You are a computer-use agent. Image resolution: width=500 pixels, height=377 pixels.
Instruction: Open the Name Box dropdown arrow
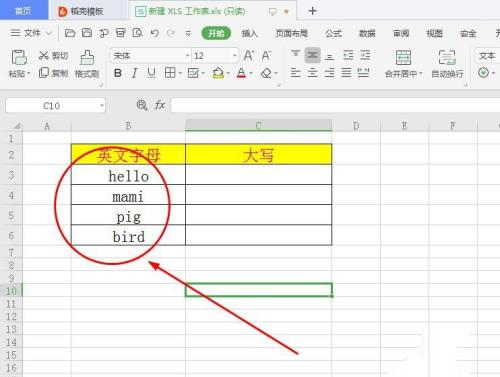pyautogui.click(x=102, y=106)
